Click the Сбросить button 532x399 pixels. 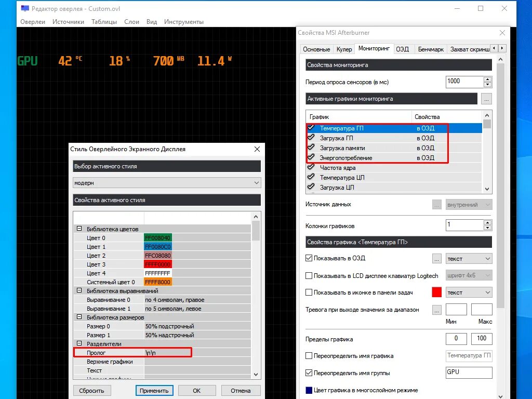click(x=91, y=391)
